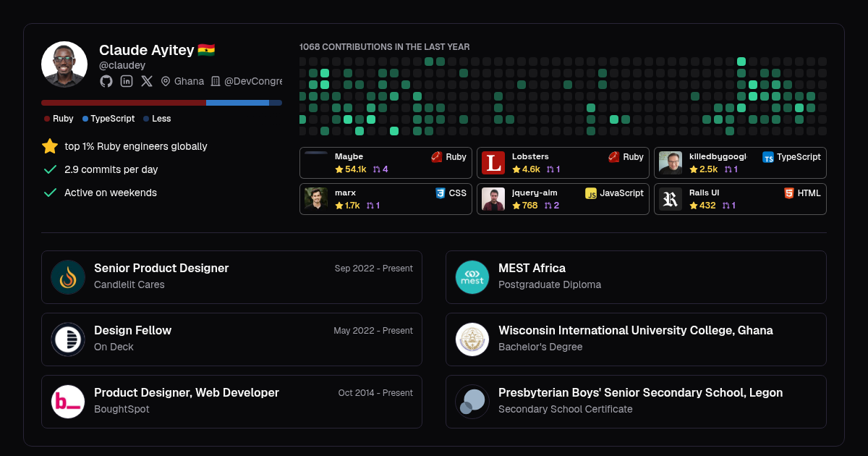This screenshot has height=456, width=868.
Task: Click the marx repository avatar
Action: 316,199
